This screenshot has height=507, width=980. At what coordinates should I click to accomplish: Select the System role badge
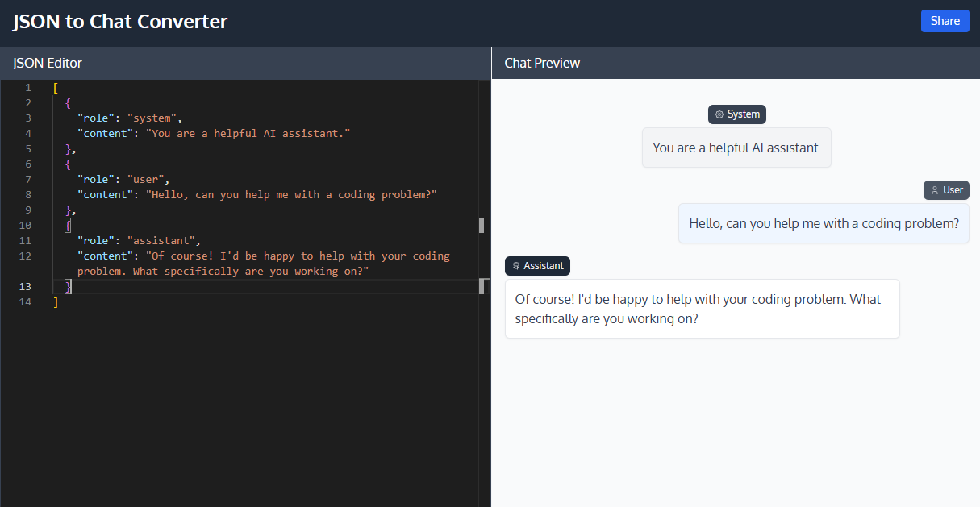tap(737, 114)
